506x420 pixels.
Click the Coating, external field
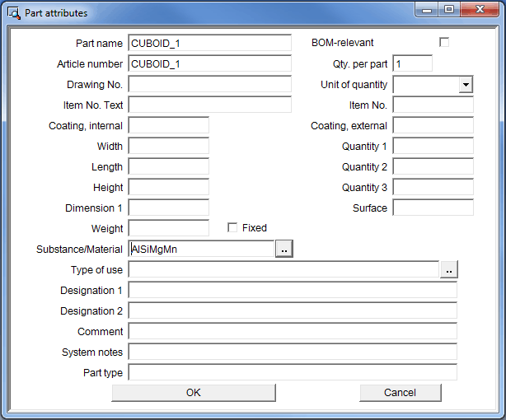tap(433, 125)
